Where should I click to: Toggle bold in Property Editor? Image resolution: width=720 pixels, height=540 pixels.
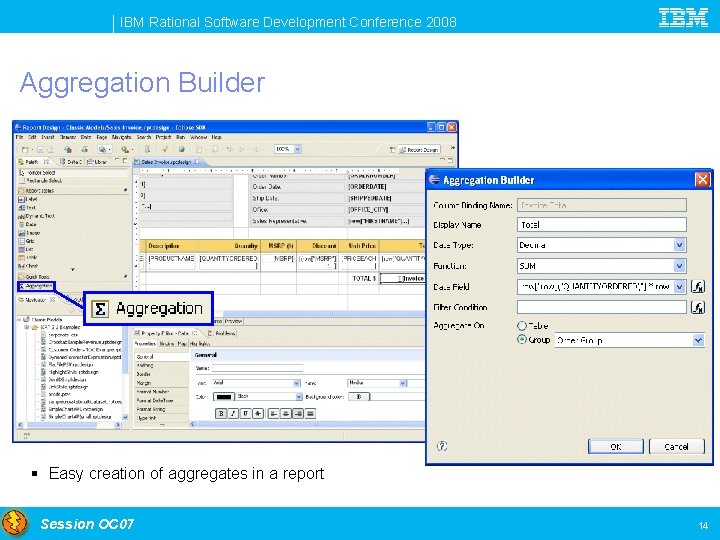point(221,414)
